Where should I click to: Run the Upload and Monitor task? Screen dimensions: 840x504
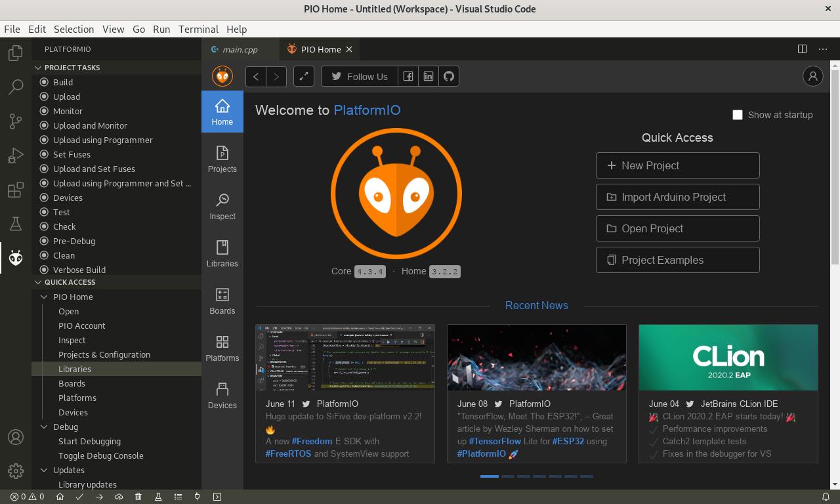[116, 125]
